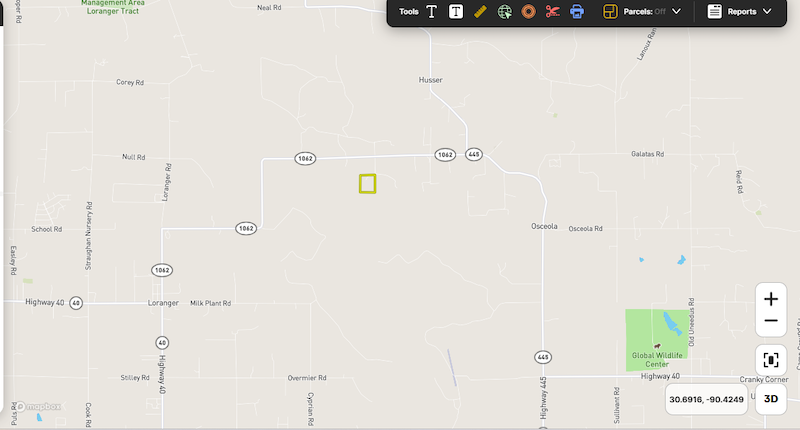Select the plain text label tool
The height and width of the screenshot is (430, 800).
(432, 11)
